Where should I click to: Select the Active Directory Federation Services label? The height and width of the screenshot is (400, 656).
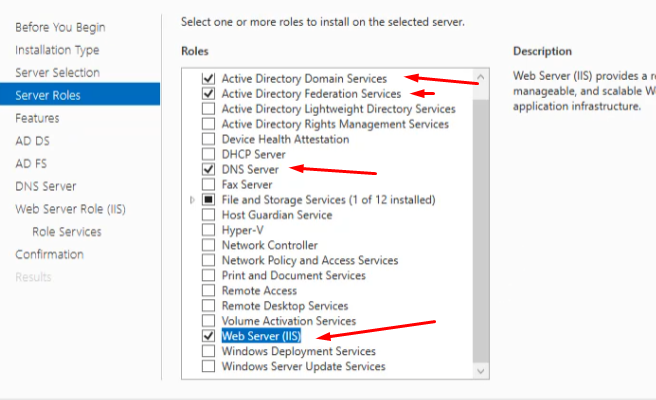[x=311, y=94]
